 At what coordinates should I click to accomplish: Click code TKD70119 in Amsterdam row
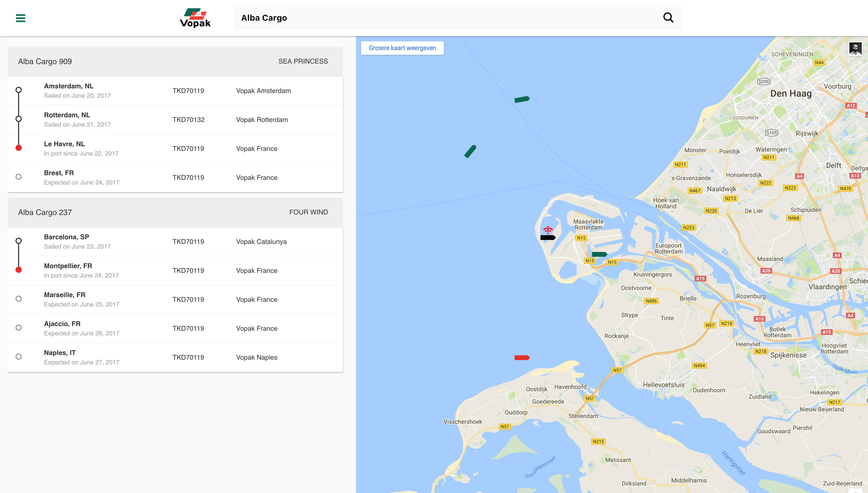[x=188, y=91]
